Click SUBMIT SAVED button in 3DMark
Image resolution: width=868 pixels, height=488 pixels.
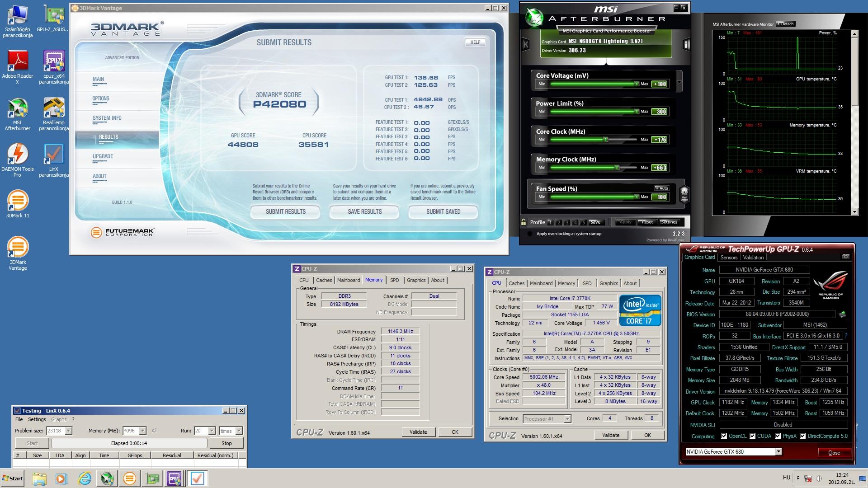click(443, 211)
